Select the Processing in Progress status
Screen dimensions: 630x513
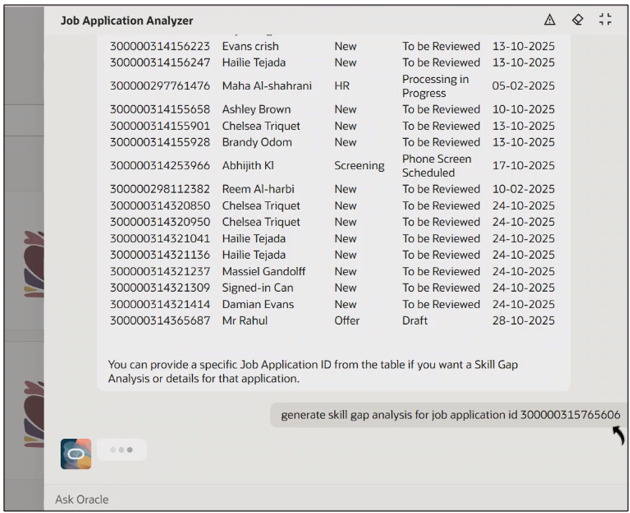tap(435, 86)
